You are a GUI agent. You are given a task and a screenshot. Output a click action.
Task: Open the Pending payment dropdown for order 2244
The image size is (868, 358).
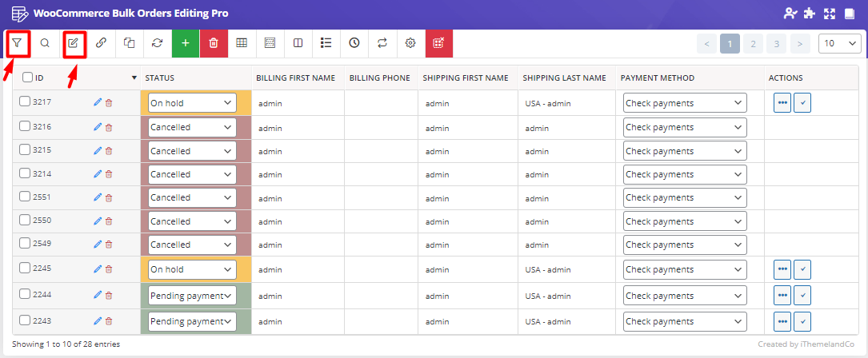coord(192,296)
